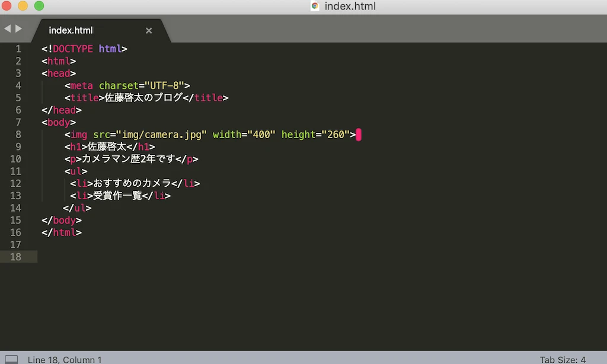607x364 pixels.
Task: Click the green zoom window button
Action: pos(39,6)
